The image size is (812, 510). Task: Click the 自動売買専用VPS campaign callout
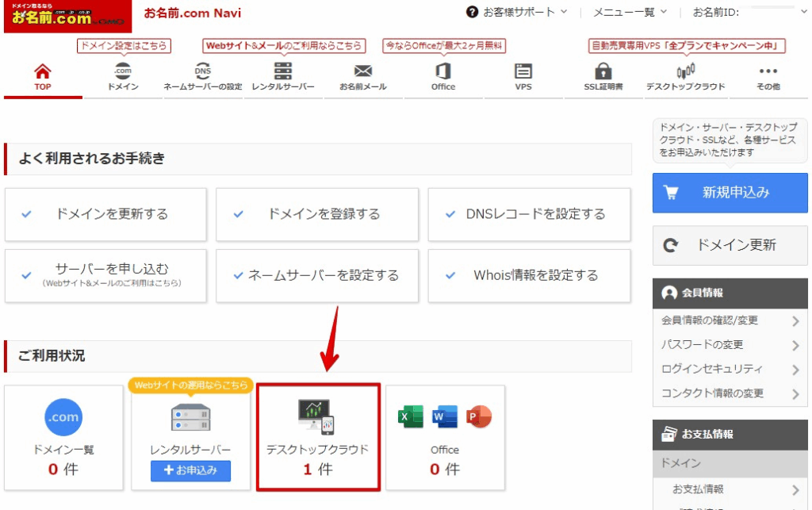point(686,45)
